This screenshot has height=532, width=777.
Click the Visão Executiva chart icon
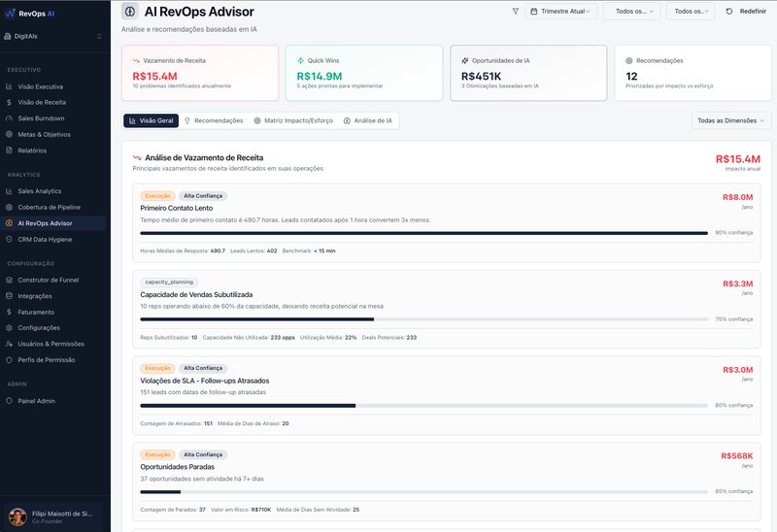[9, 86]
